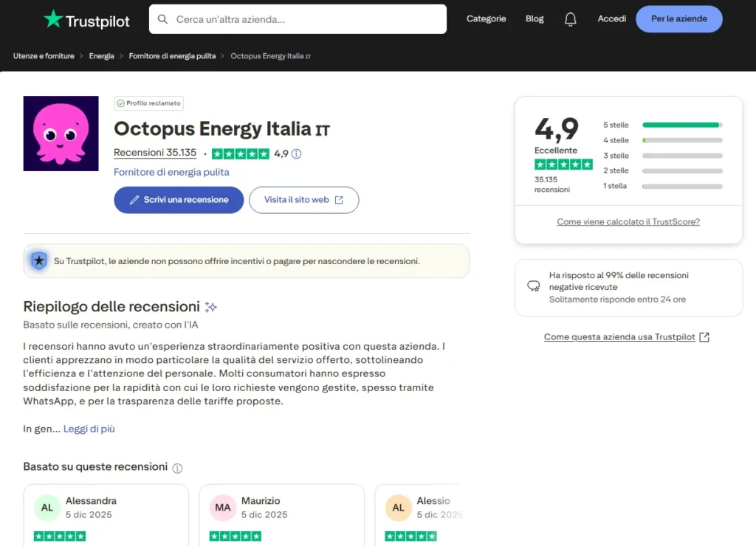The image size is (756, 546).
Task: Open the Categorie menu item
Action: pyautogui.click(x=486, y=19)
